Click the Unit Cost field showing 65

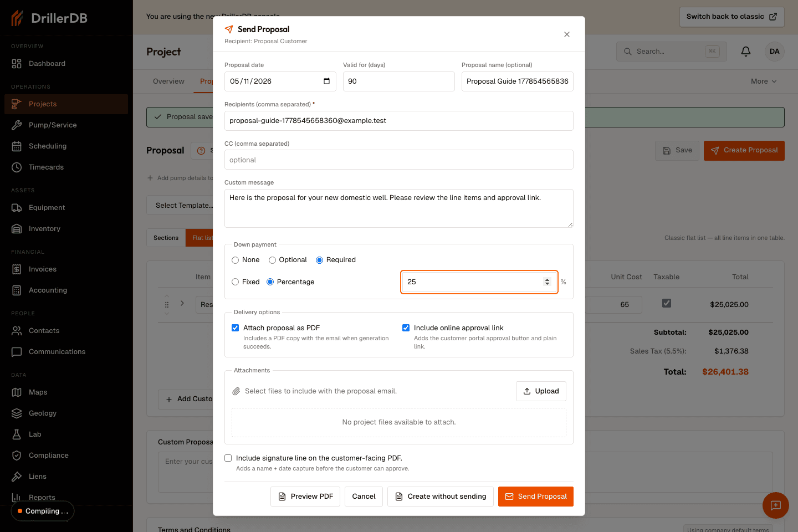614,305
